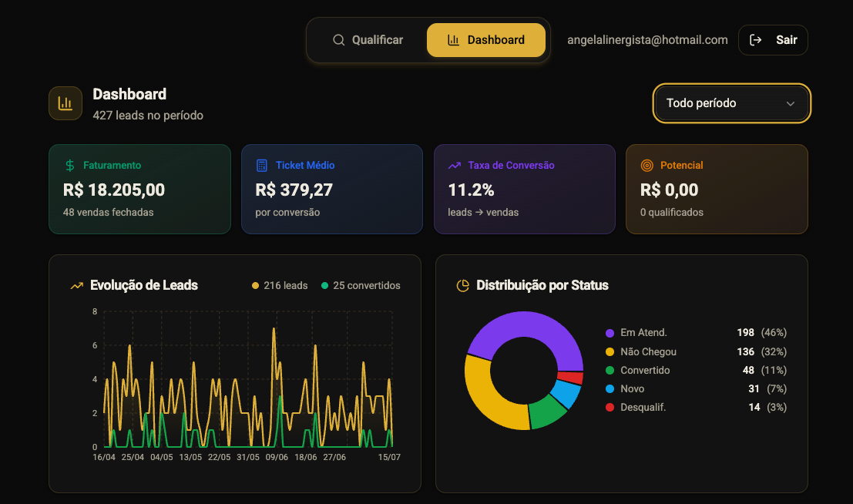Click the blue donut chart segment
853x504 pixels.
pyautogui.click(x=566, y=394)
